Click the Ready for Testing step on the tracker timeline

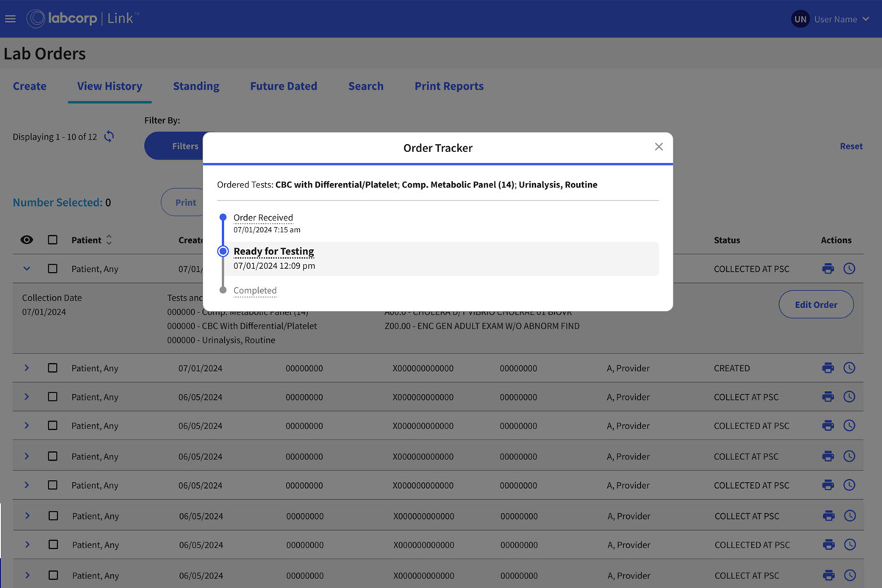(273, 251)
